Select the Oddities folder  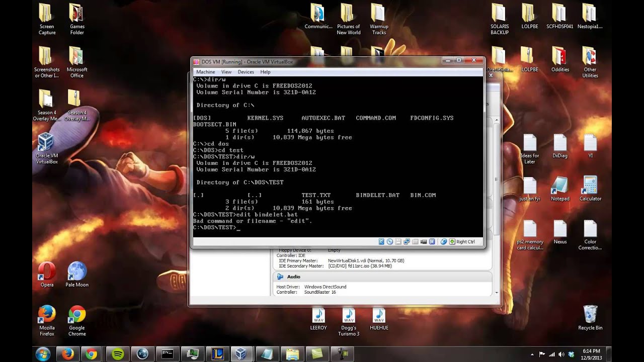pyautogui.click(x=560, y=59)
